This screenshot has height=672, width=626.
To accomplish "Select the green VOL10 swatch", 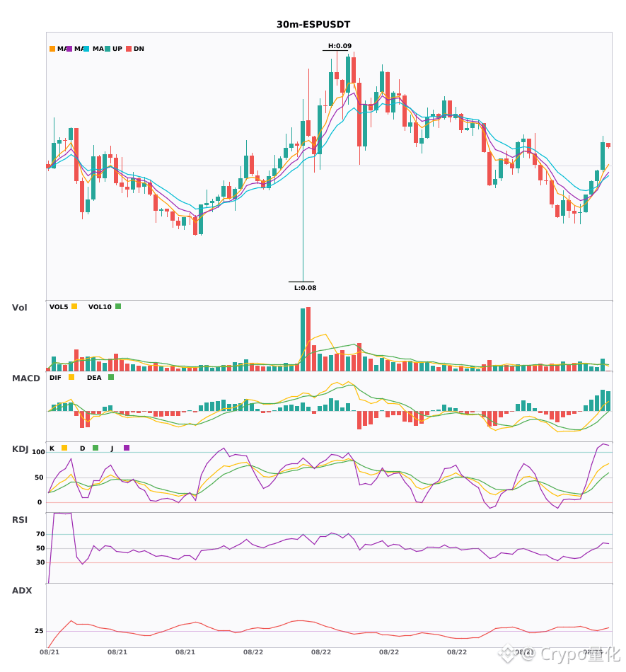I will [x=118, y=306].
